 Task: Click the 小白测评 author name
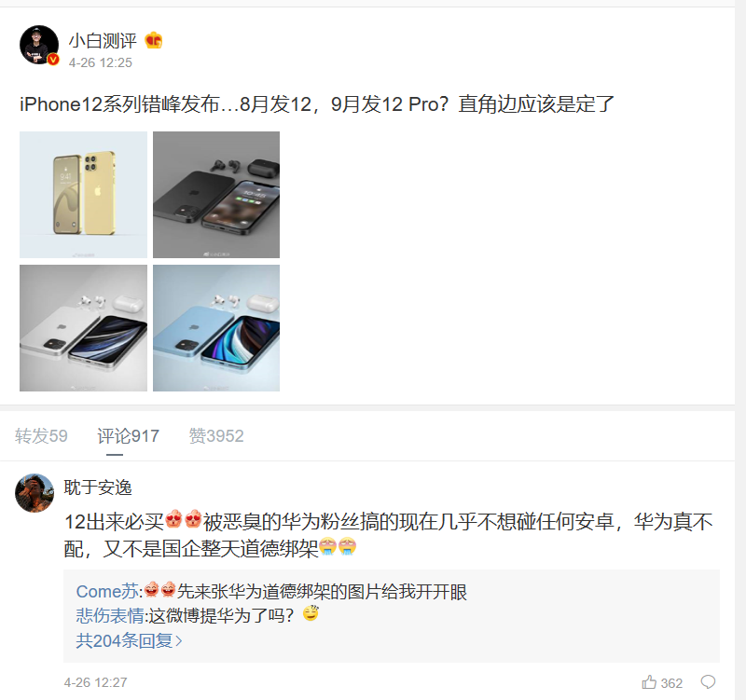click(x=103, y=41)
